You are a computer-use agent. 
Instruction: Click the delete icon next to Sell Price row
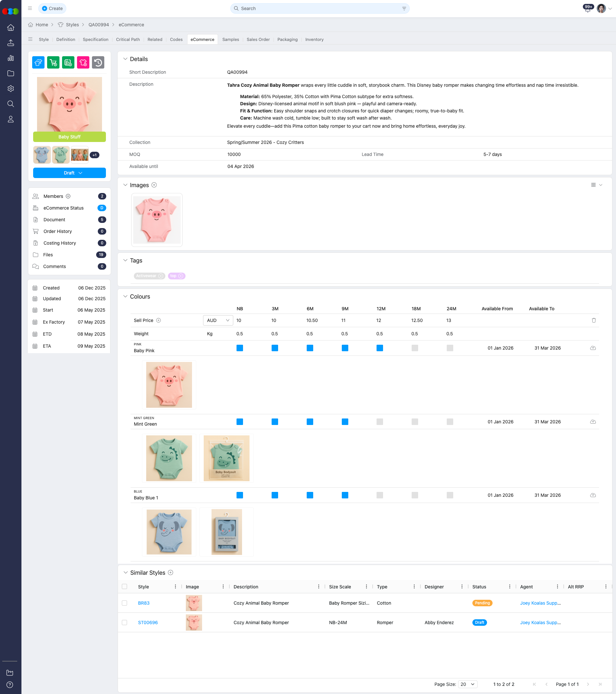[x=594, y=320]
